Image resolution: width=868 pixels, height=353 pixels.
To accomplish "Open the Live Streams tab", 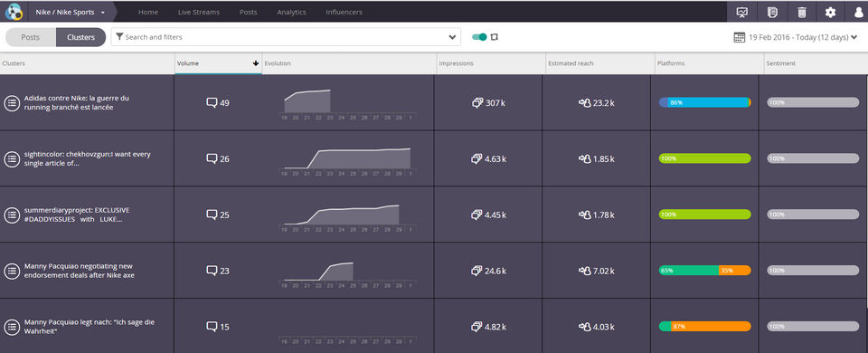I will (199, 12).
